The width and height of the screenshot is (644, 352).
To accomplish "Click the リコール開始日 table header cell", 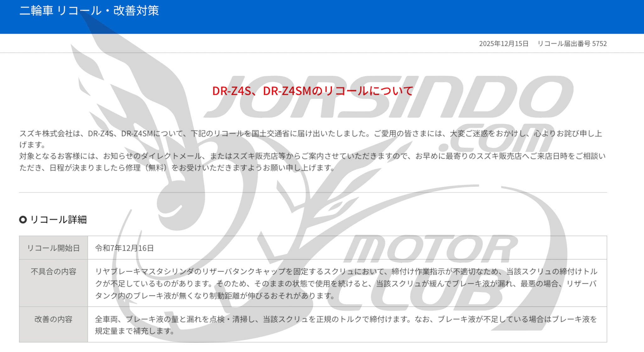I will [x=53, y=248].
